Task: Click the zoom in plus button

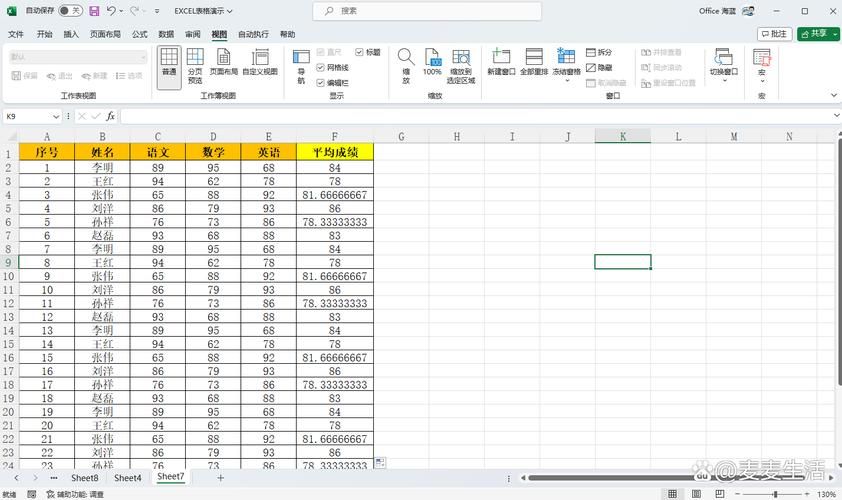Action: pyautogui.click(x=807, y=494)
